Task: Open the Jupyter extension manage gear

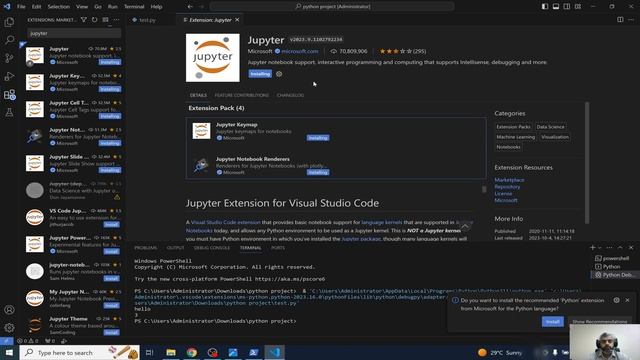Action: pyautogui.click(x=279, y=74)
